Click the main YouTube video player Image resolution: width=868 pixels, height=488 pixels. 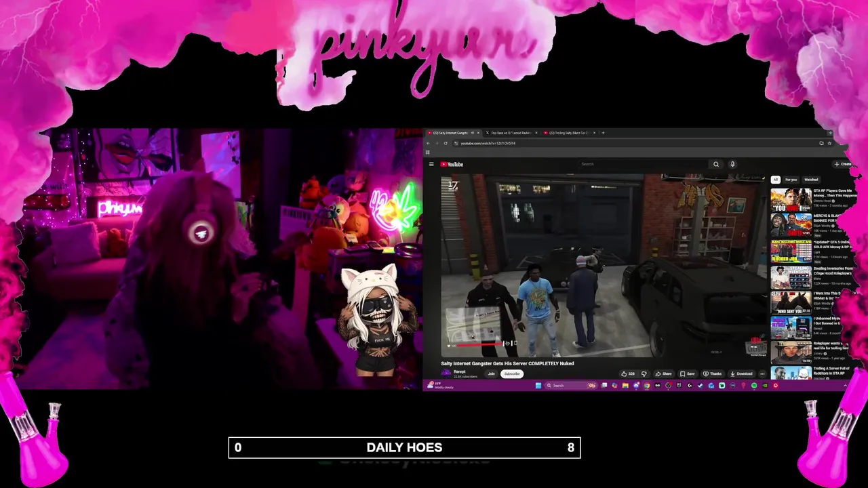click(x=603, y=266)
